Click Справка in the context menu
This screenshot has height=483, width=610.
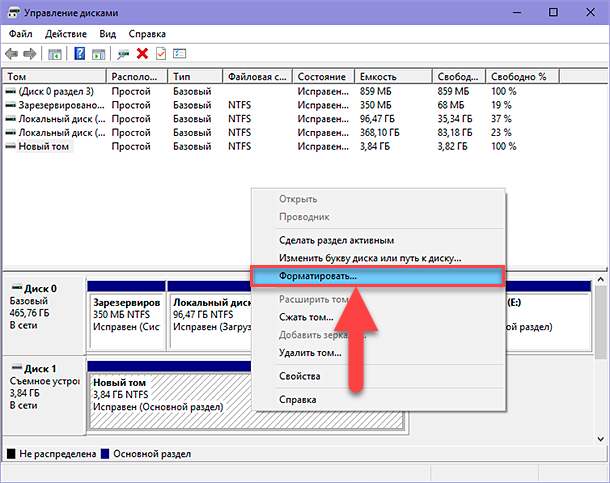point(377,400)
